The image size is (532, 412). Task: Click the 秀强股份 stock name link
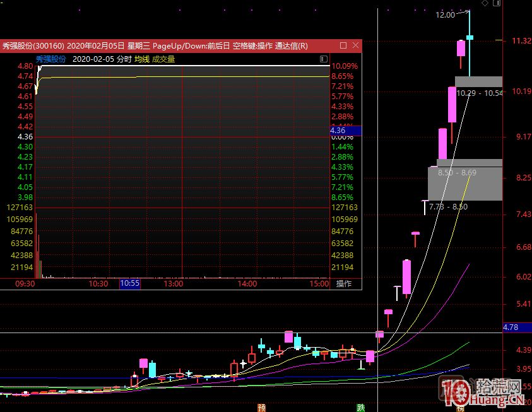(x=50, y=59)
